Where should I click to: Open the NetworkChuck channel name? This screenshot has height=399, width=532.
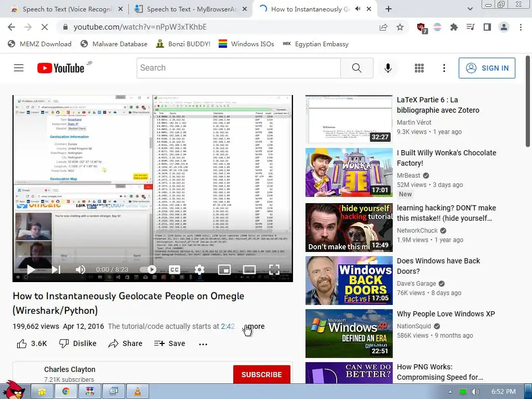click(417, 230)
